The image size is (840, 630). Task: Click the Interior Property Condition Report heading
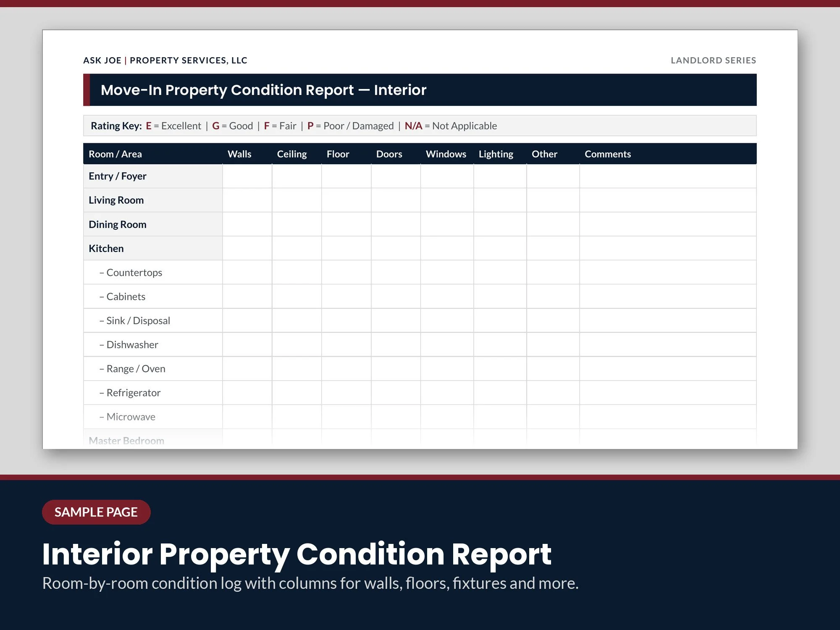pyautogui.click(x=297, y=554)
